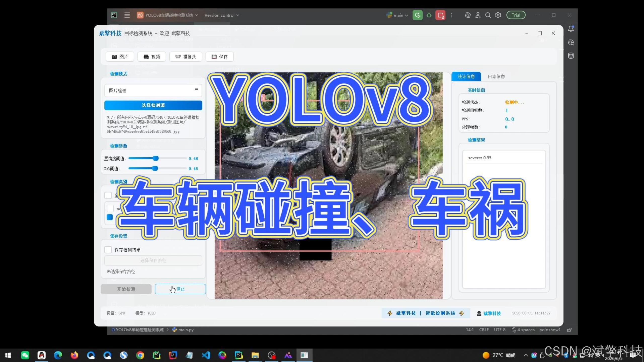644x362 pixels.
Task: Open the Database tool window icon
Action: coord(571,56)
